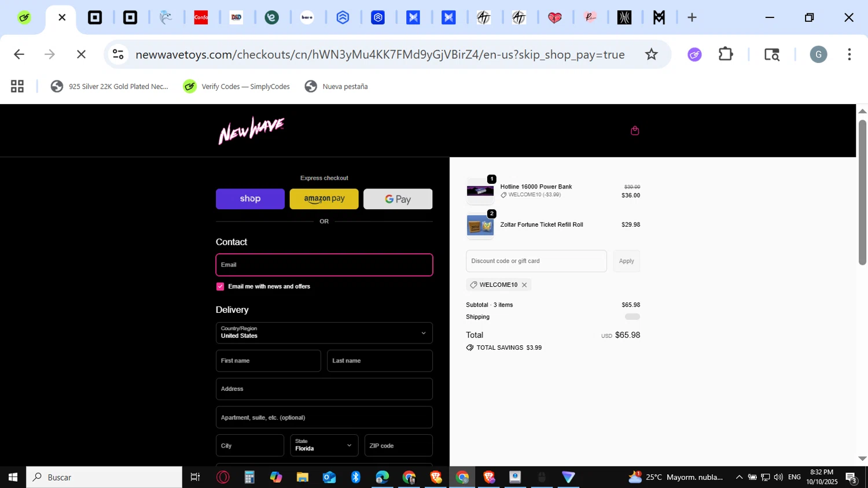Click the New Wave logo
Screen dimensions: 868x488
[251, 131]
